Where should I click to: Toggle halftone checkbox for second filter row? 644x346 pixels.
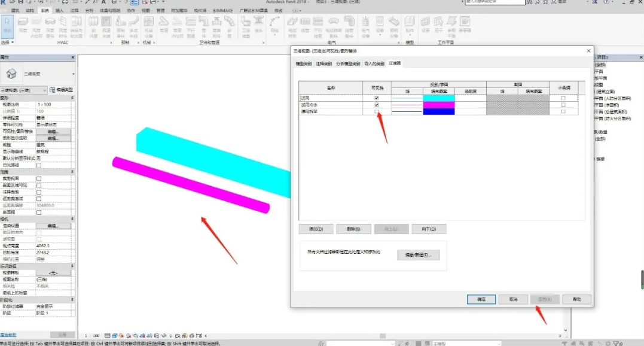point(563,105)
